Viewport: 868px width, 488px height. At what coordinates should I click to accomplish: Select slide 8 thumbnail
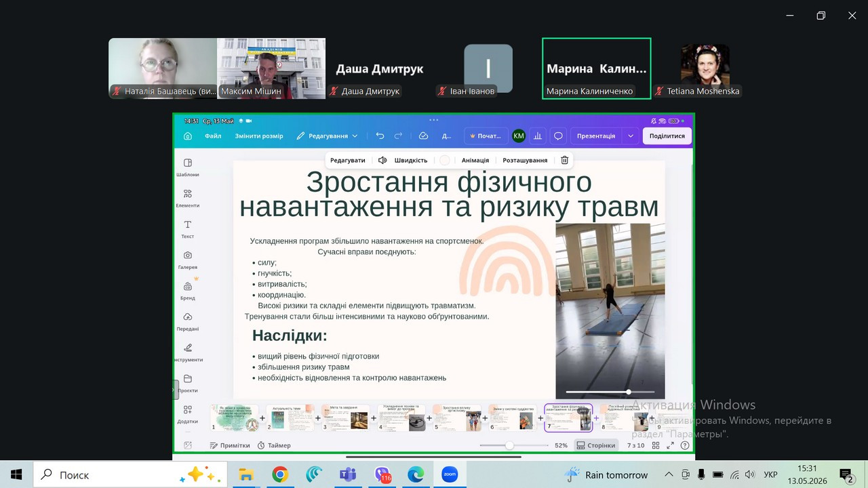624,418
